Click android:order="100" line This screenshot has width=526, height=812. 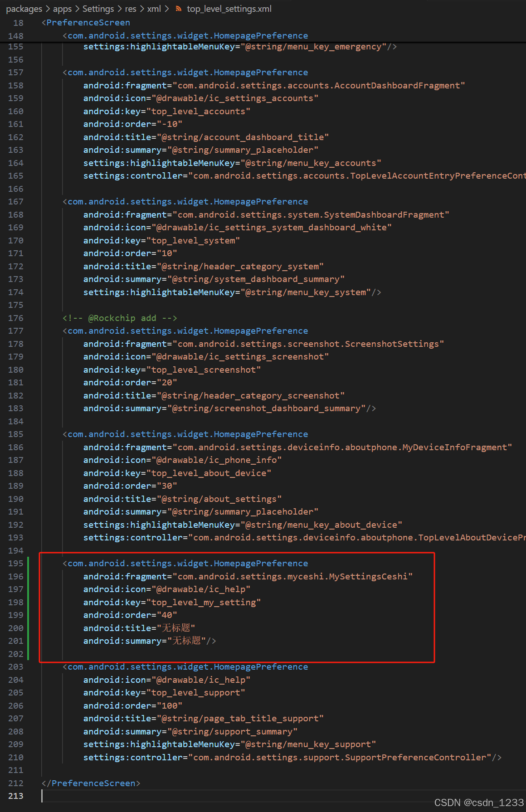pyautogui.click(x=133, y=706)
